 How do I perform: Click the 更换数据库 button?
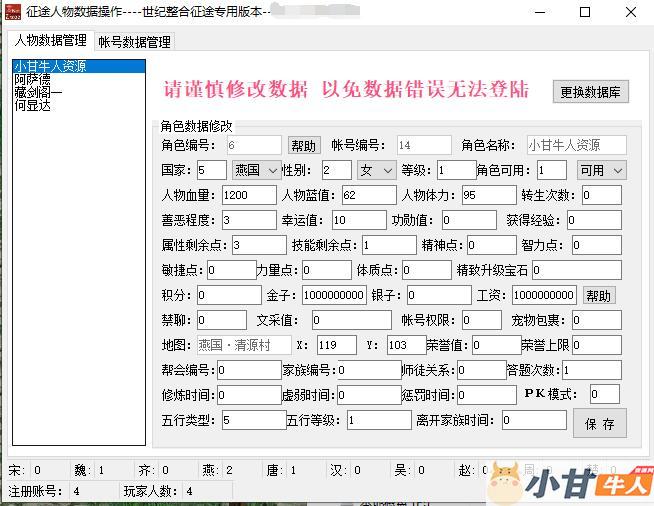[x=590, y=92]
